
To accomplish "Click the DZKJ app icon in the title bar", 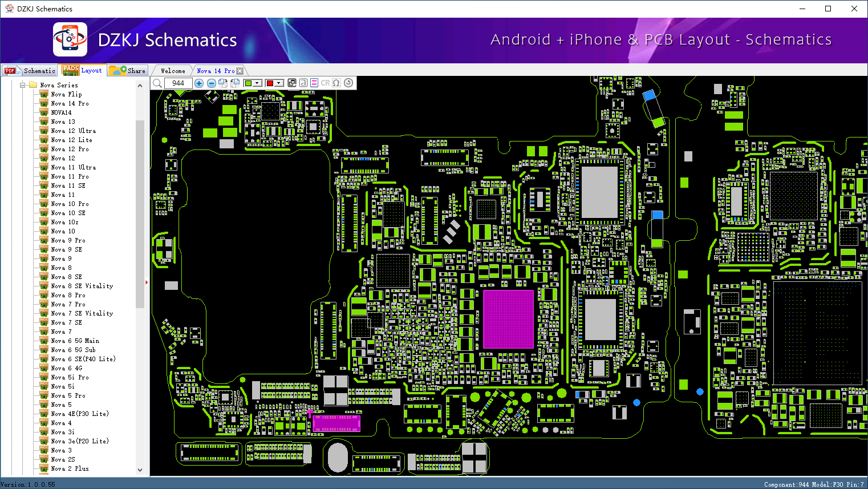I will pyautogui.click(x=9, y=9).
